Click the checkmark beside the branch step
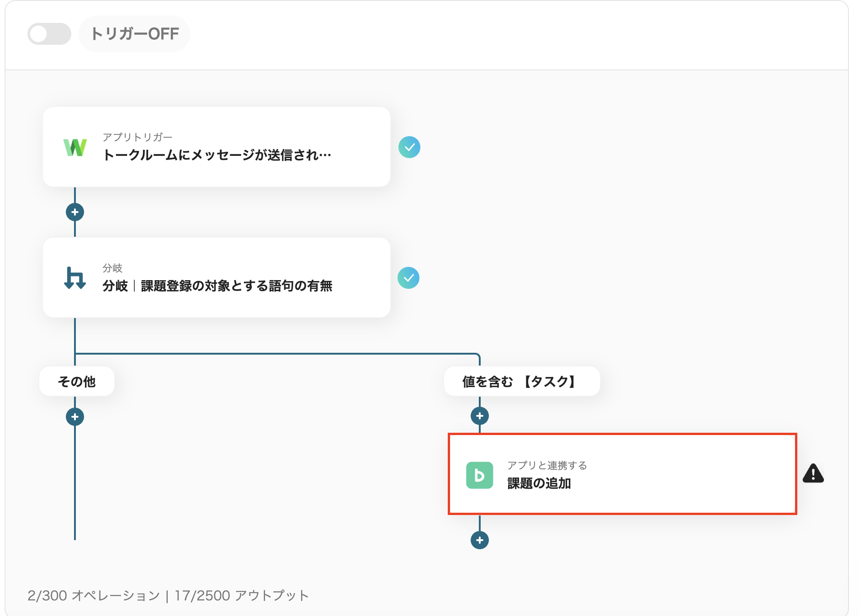This screenshot has width=859, height=616. click(408, 278)
